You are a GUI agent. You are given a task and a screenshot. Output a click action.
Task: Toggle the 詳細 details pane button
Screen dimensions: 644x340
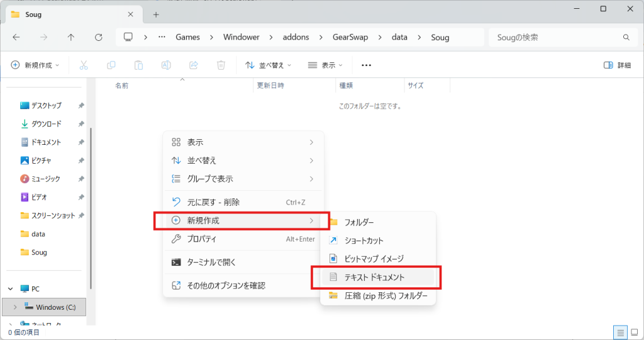tap(617, 65)
